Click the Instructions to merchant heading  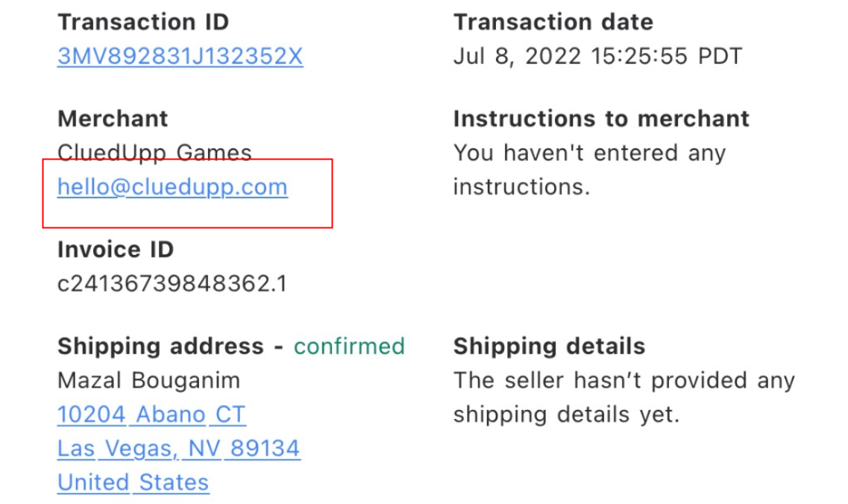point(601,119)
